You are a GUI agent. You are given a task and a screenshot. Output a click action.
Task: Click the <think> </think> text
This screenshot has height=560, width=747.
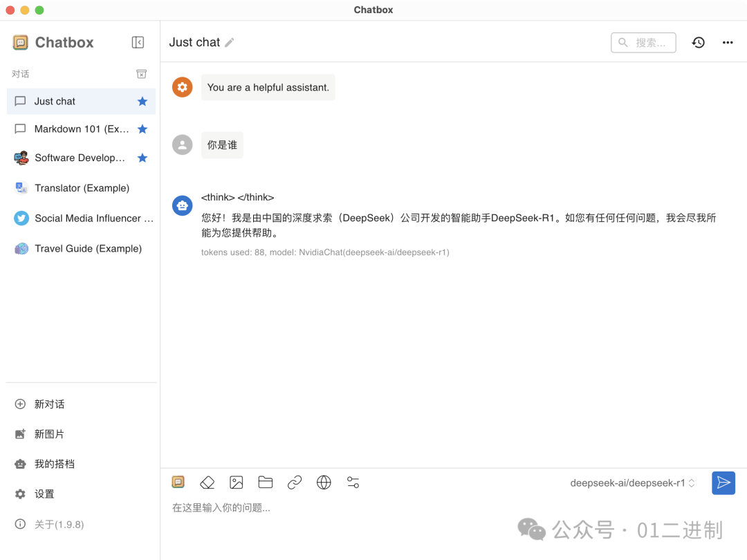click(237, 197)
